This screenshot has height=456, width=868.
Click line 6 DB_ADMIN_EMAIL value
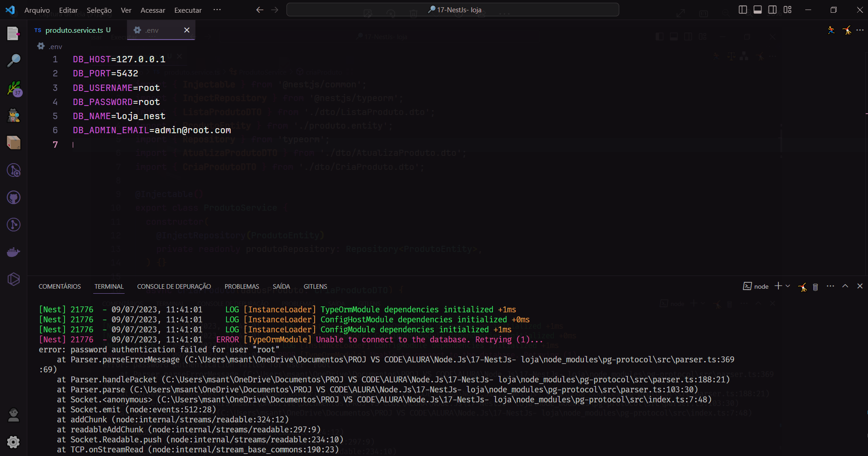tap(193, 130)
